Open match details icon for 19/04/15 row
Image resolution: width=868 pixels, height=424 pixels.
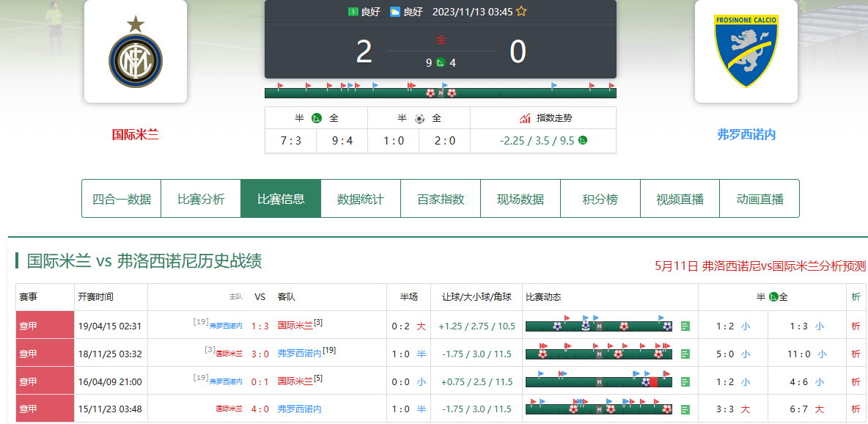coord(685,326)
